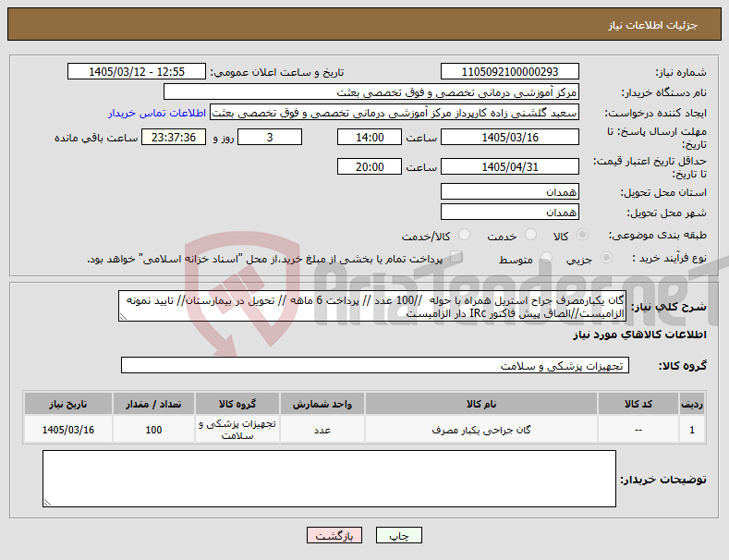
Task: Click the remaining time 23:37:36 field
Action: tap(174, 137)
